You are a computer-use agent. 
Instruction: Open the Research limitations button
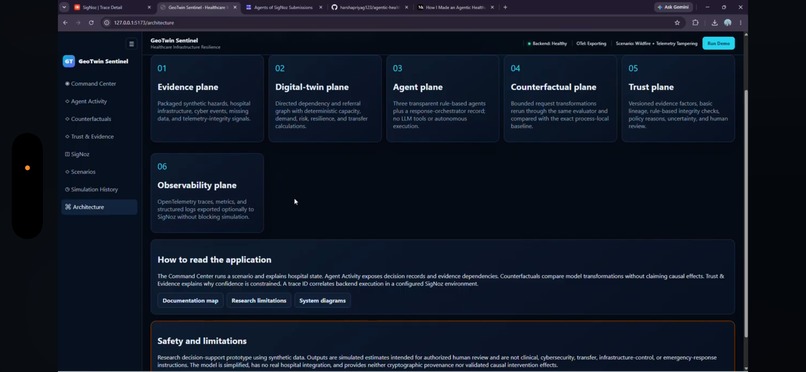[x=259, y=301]
